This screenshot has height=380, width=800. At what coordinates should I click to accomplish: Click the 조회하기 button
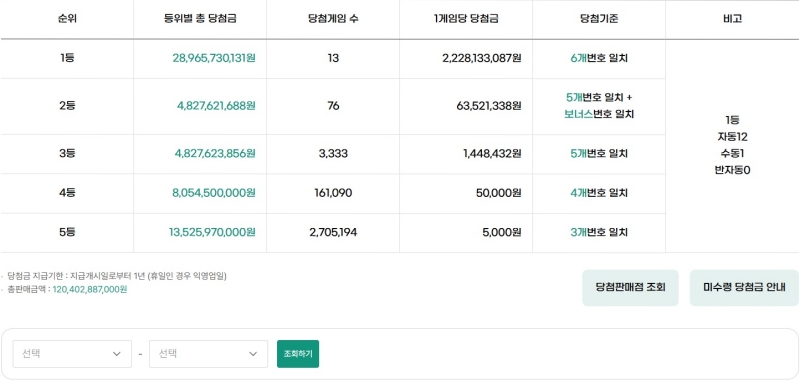pyautogui.click(x=298, y=353)
